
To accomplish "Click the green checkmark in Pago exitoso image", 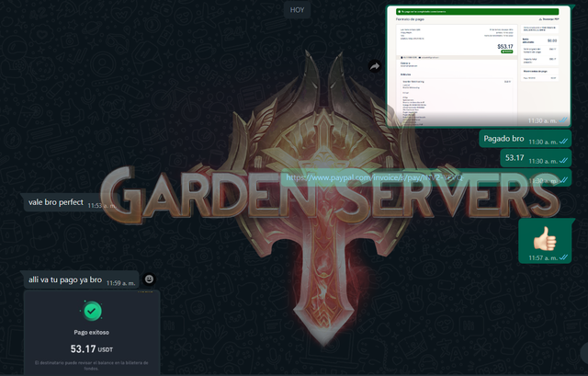I will point(92,311).
